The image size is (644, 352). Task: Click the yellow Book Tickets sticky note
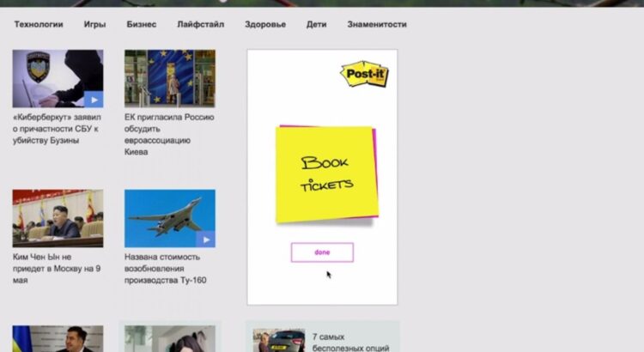(x=326, y=174)
